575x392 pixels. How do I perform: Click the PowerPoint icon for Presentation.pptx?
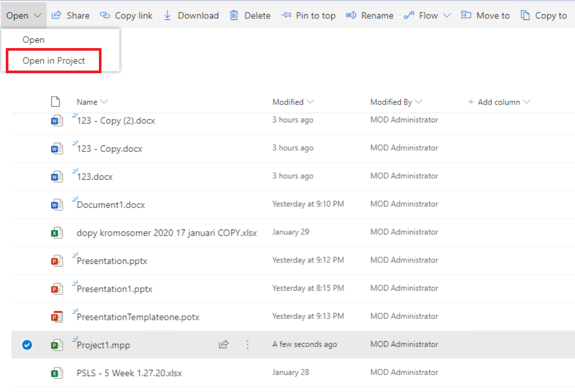coord(57,260)
